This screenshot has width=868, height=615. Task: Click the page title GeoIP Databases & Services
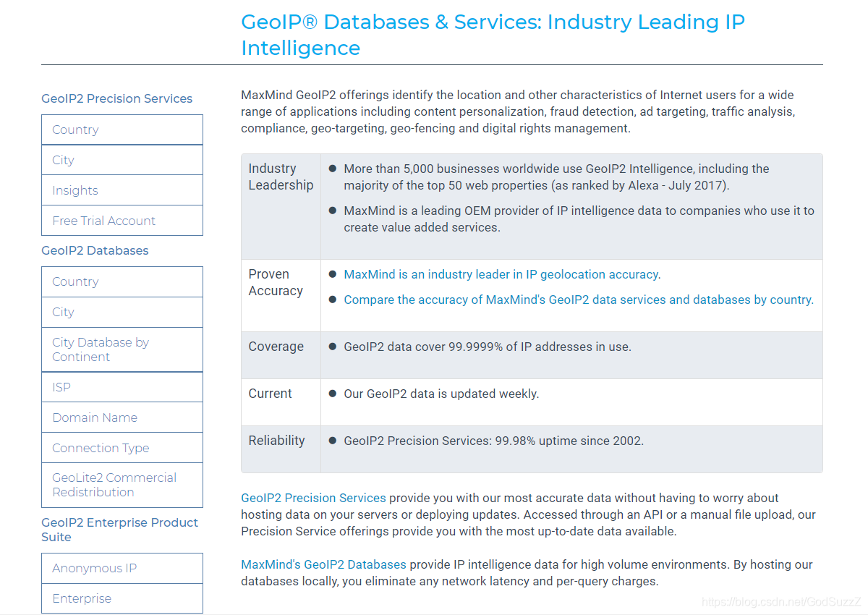click(x=493, y=35)
